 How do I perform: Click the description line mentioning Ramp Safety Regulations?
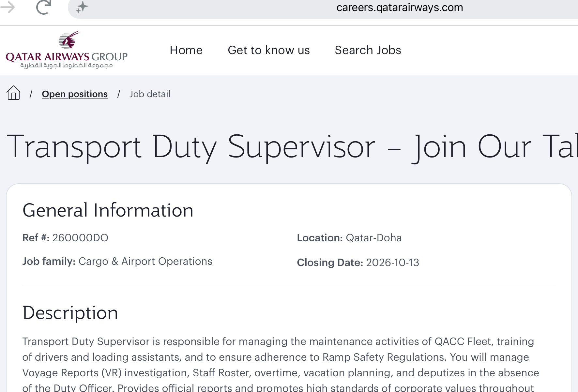(276, 357)
